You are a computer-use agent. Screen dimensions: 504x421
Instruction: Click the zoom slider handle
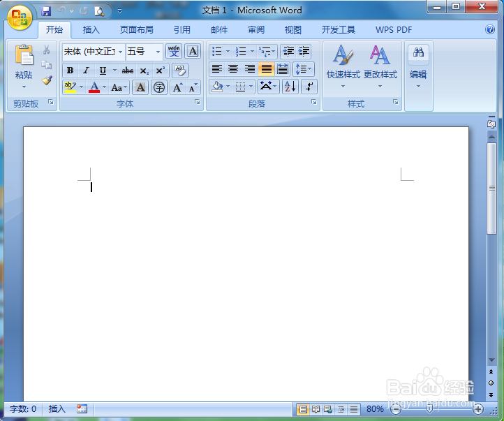pyautogui.click(x=429, y=409)
